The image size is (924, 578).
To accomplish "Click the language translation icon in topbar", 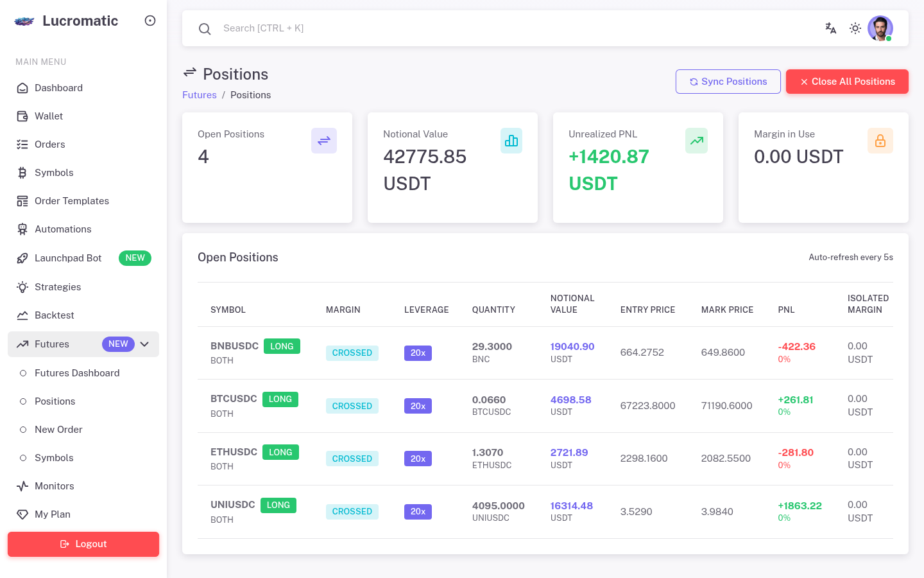I will coord(830,28).
